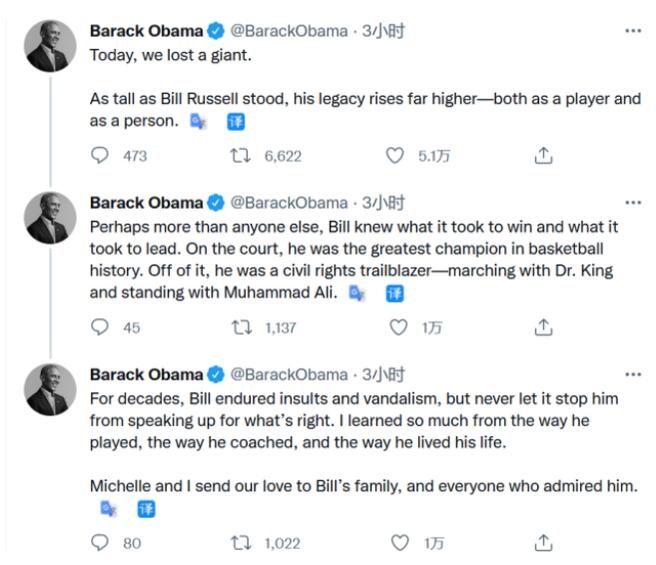The height and width of the screenshot is (565, 656).
Task: Share the first Bill Russell tweet
Action: pyautogui.click(x=543, y=156)
